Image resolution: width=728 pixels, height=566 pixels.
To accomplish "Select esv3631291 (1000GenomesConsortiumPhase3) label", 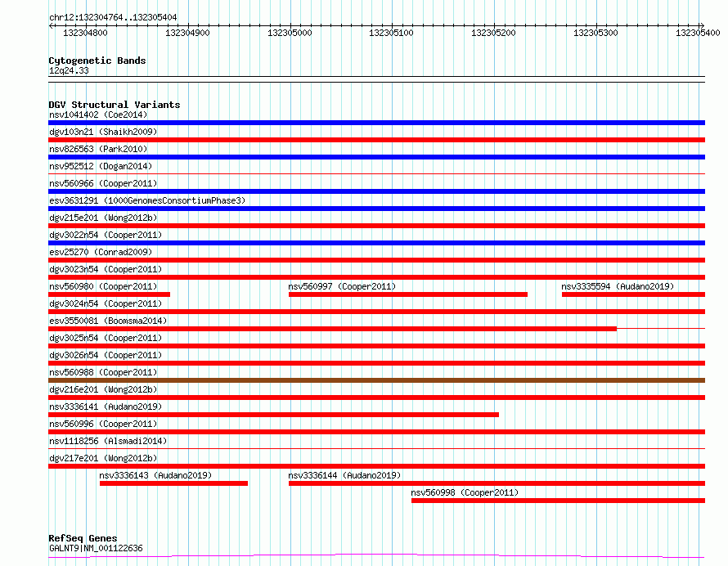I will pos(147,200).
